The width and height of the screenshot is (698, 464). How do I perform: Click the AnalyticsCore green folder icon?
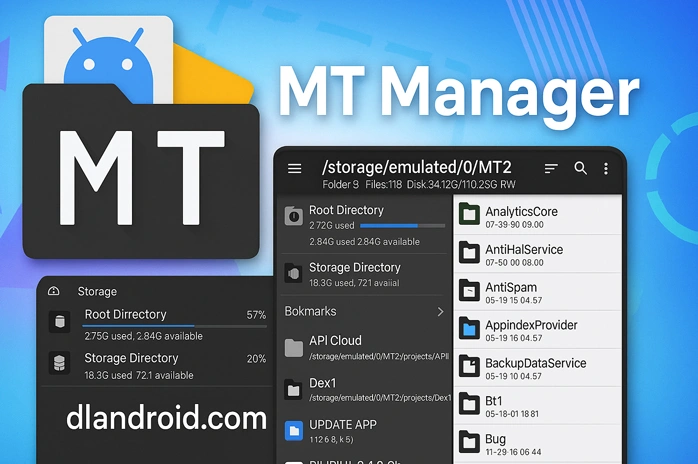pos(469,214)
